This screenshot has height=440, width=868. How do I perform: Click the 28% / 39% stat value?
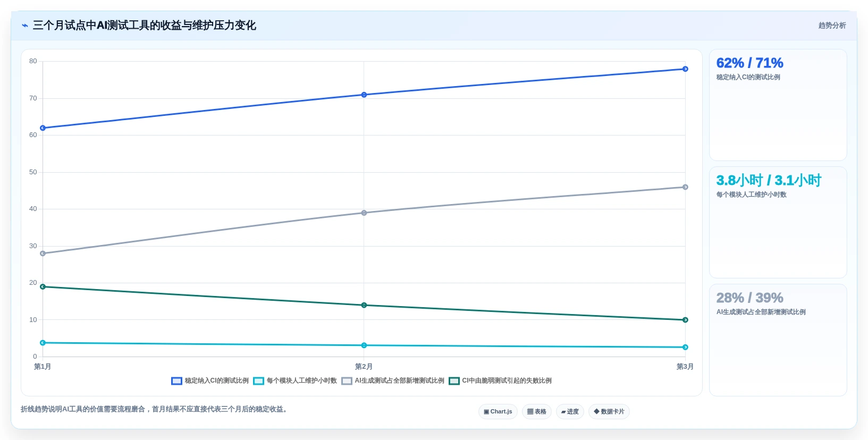749,298
